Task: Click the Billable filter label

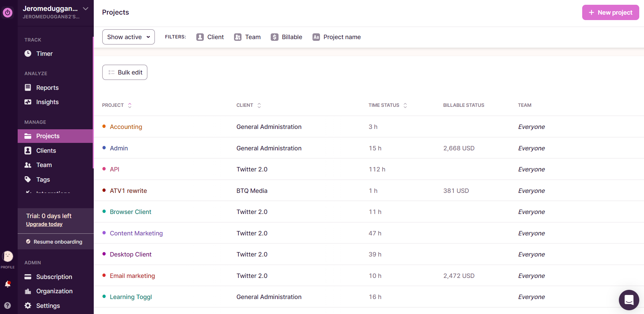Action: pos(292,37)
